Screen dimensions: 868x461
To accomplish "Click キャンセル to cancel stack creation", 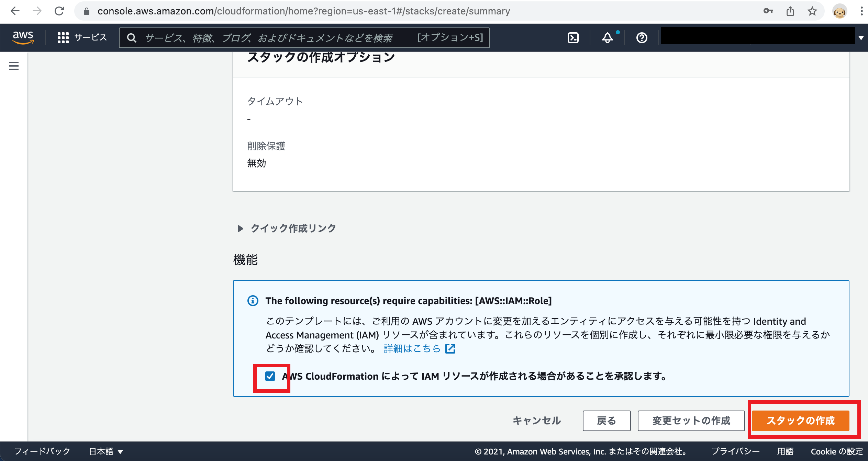I will (537, 421).
